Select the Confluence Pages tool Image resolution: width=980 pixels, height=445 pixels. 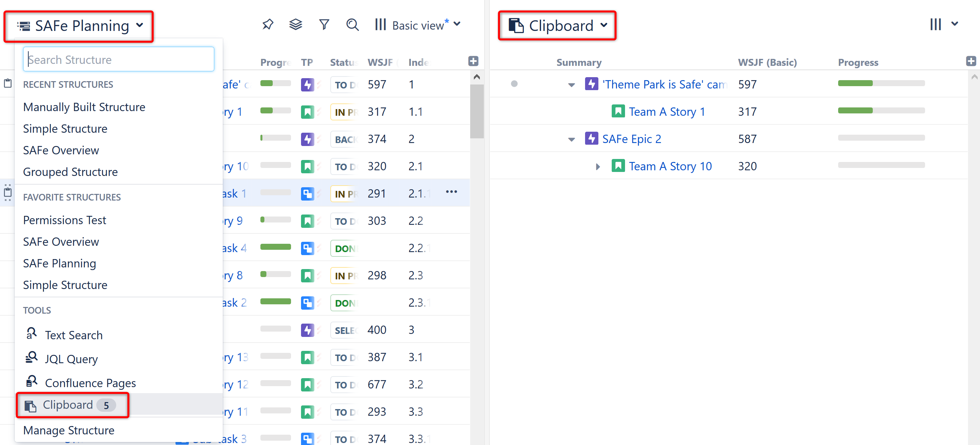90,383
